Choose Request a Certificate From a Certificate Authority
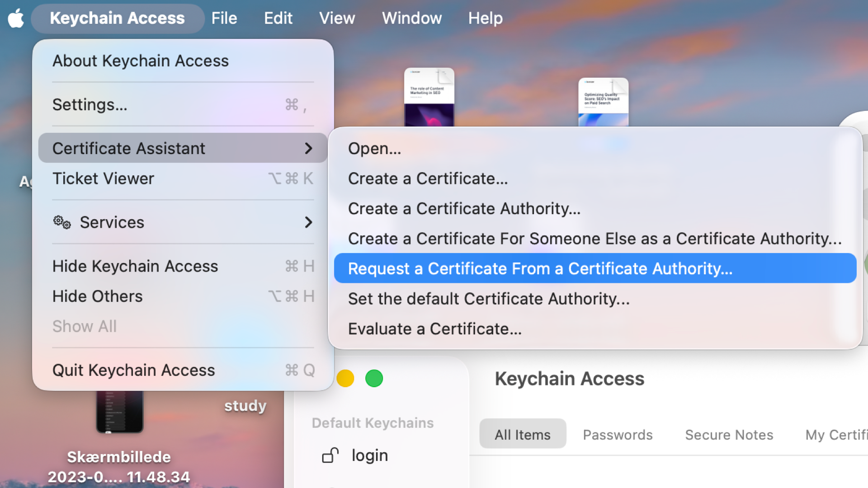The image size is (868, 488). point(540,268)
